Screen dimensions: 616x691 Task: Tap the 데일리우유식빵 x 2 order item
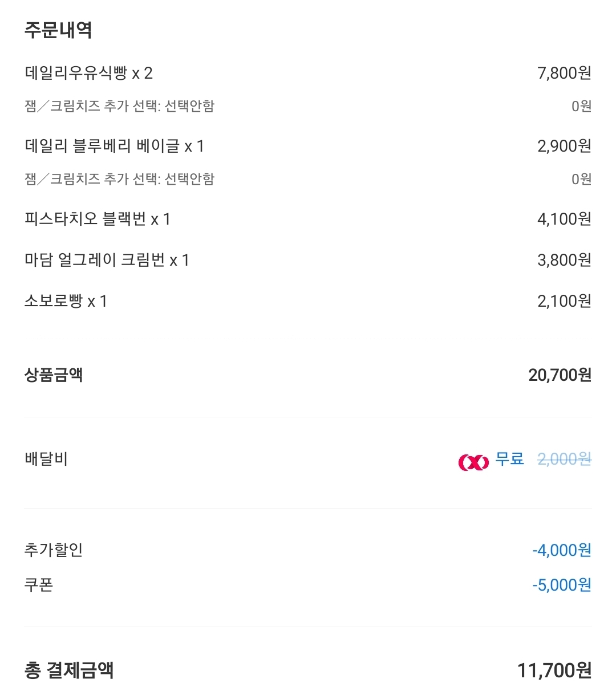88,73
